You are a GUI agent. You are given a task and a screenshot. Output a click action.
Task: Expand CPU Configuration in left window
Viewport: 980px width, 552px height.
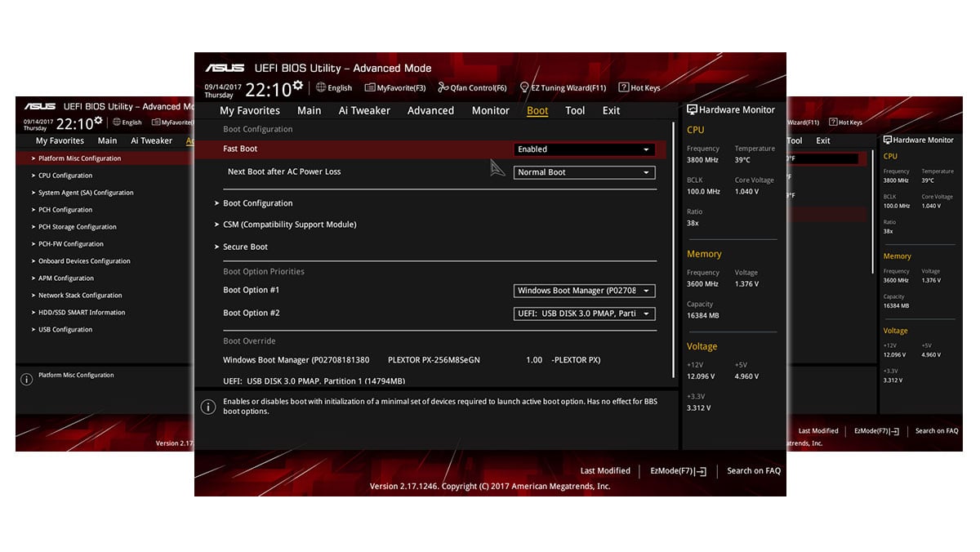(x=65, y=176)
